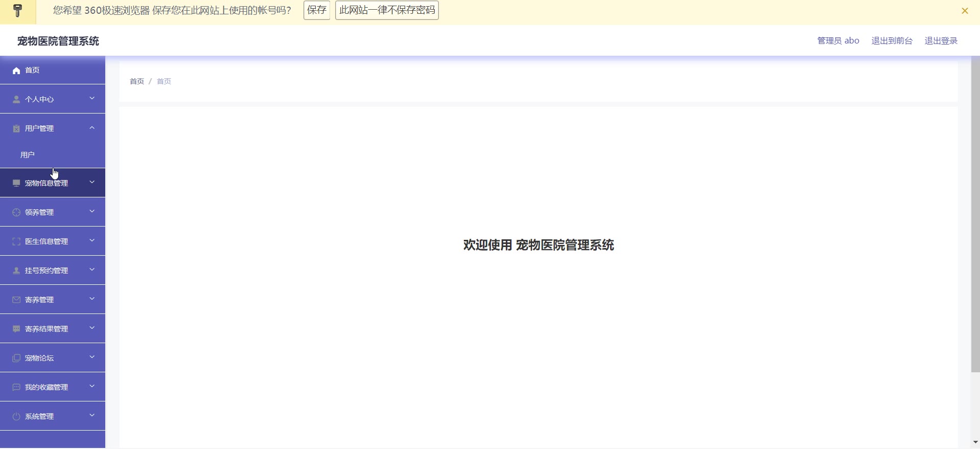Close the save-password notification bar
This screenshot has width=980, height=449.
click(965, 11)
